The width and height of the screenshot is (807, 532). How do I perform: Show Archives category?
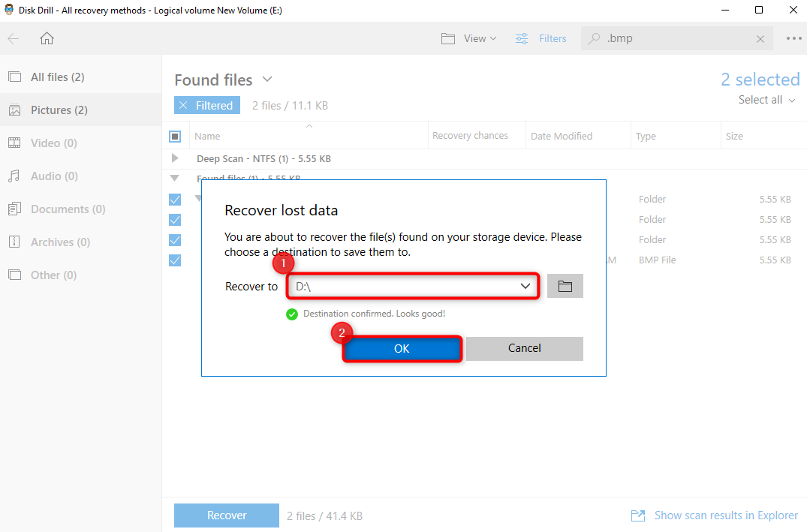81,242
